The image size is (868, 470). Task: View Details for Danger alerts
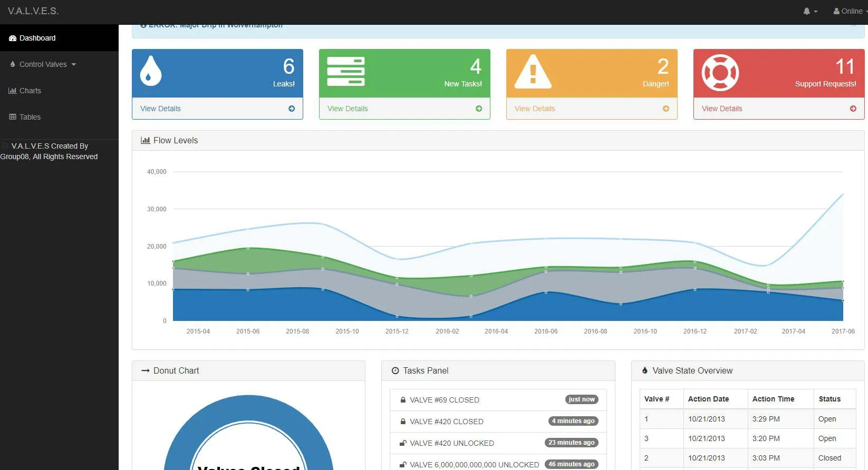(x=535, y=109)
